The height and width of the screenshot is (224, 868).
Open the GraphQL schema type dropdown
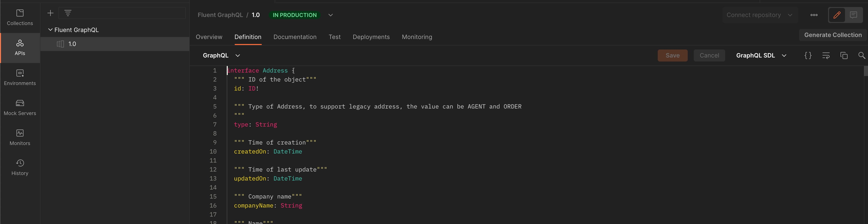point(221,56)
